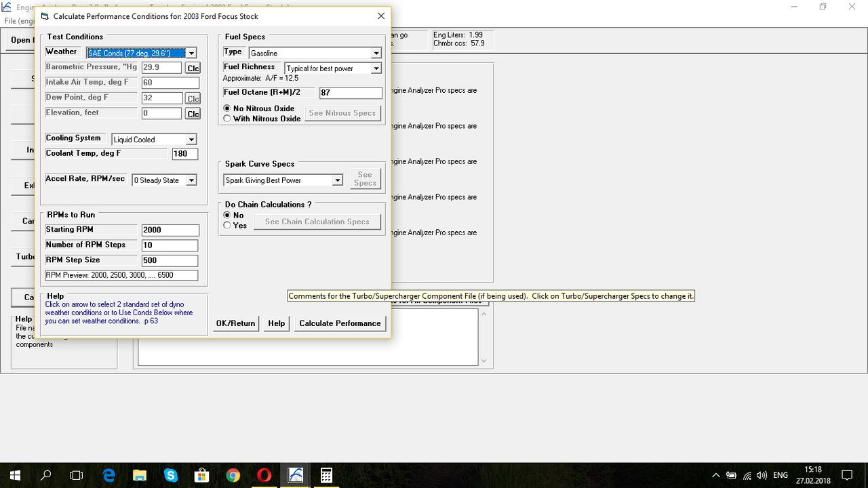
Task: Click the Number of RPM Steps field
Action: tap(170, 245)
